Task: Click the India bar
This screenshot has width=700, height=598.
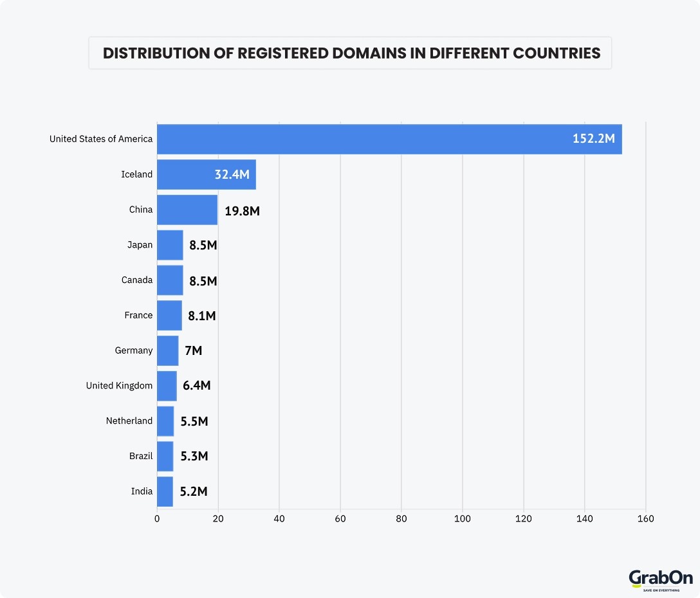Action: click(165, 492)
